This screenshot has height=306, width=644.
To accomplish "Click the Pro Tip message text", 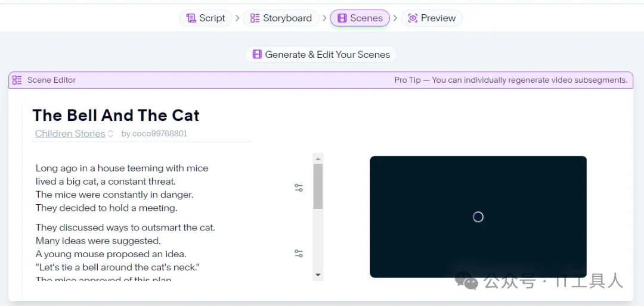I will [x=510, y=80].
